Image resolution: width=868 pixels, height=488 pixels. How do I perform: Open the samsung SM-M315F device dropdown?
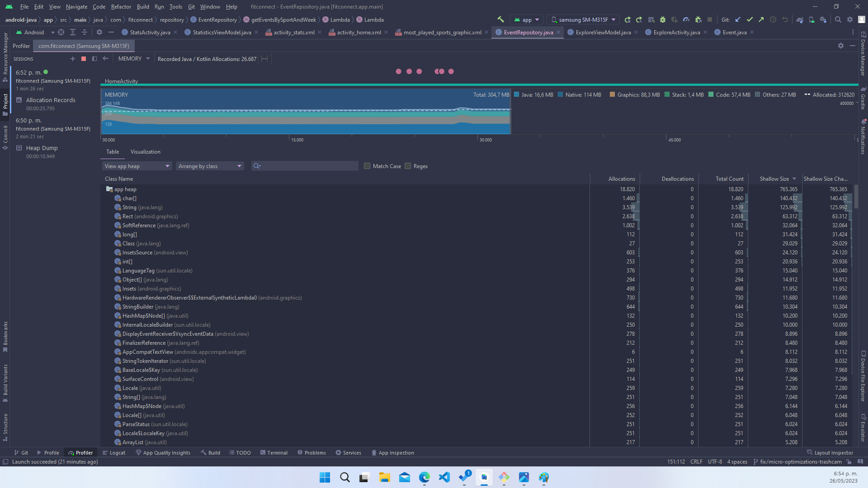tap(583, 19)
